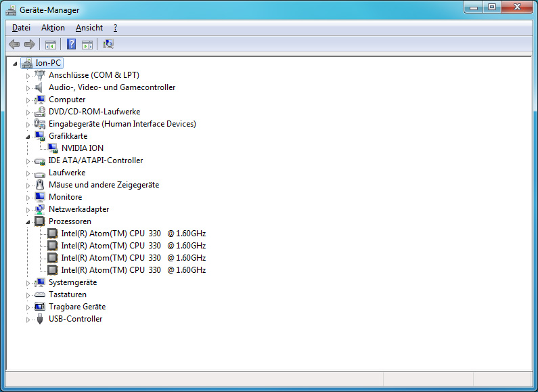Viewport: 538px width, 392px height.
Task: Click the Back arrow toolbar icon
Action: 14,44
